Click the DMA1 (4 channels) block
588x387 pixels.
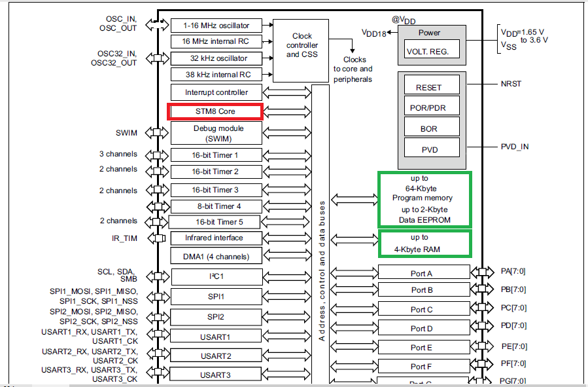point(216,255)
